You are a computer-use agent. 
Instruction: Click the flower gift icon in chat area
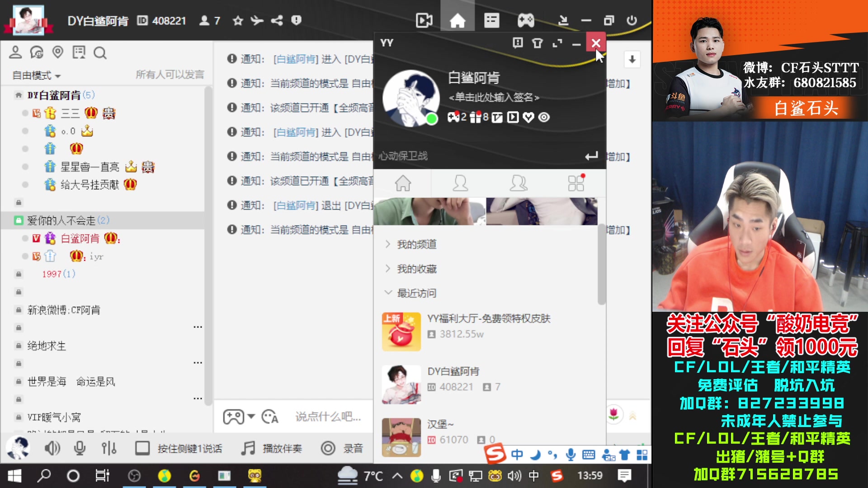click(613, 413)
